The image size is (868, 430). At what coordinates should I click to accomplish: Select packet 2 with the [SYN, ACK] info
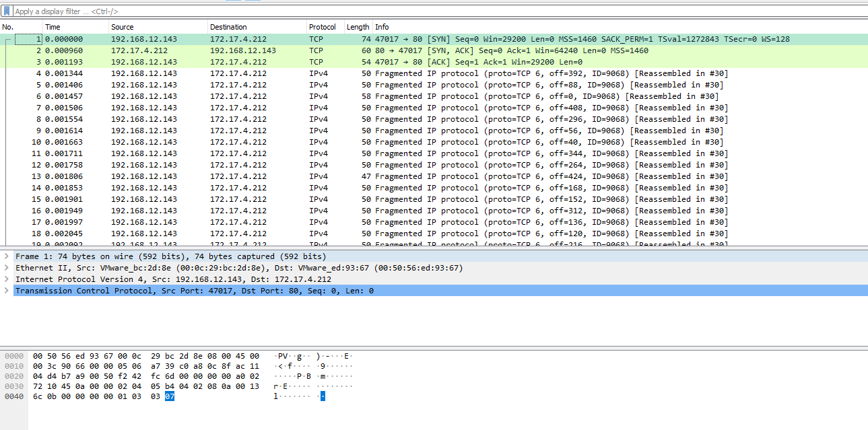(x=434, y=50)
